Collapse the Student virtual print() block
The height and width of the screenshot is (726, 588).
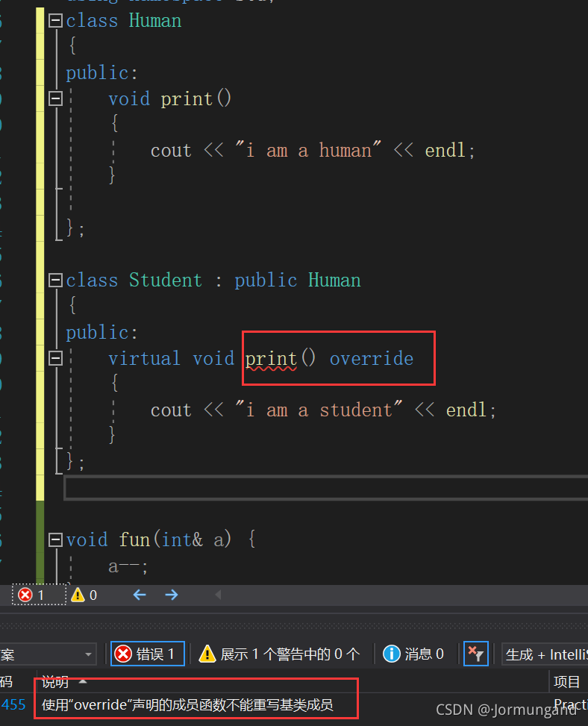point(55,358)
